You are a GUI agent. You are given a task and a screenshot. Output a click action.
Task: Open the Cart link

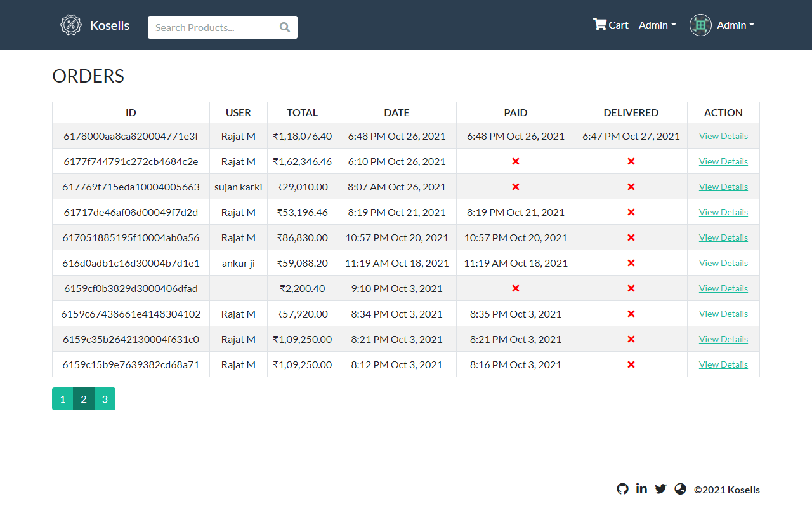610,25
